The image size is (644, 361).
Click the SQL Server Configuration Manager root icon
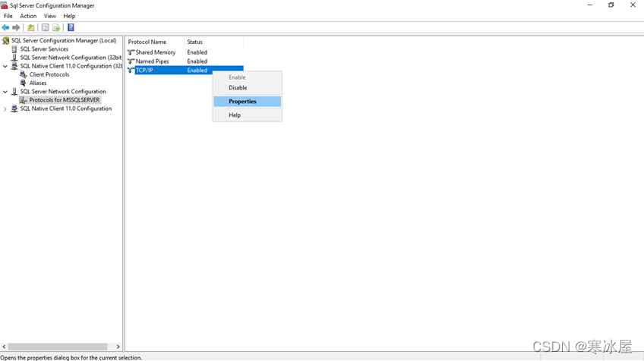6,41
